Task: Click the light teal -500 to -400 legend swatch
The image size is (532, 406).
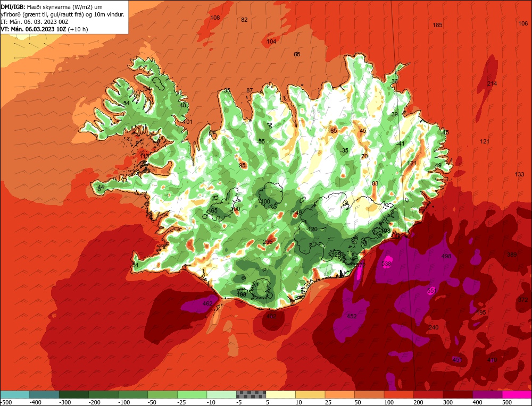Action: (15, 394)
